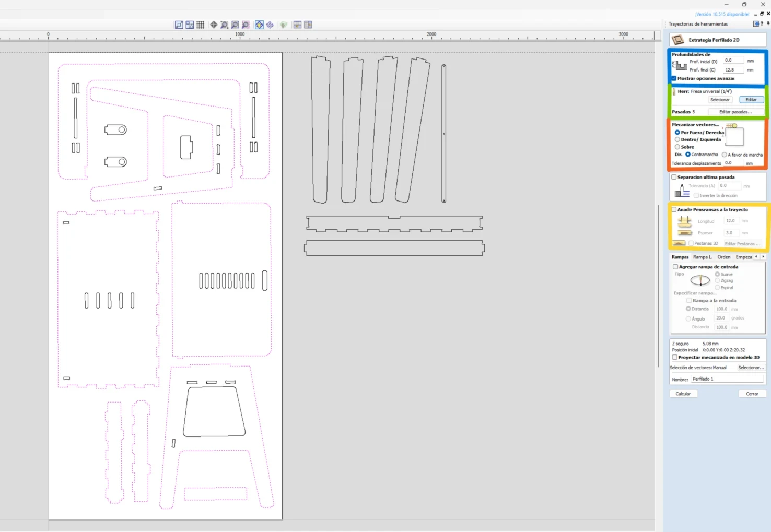Click 'Selección de vectores: Manual' text
The width and height of the screenshot is (771, 532).
point(698,368)
